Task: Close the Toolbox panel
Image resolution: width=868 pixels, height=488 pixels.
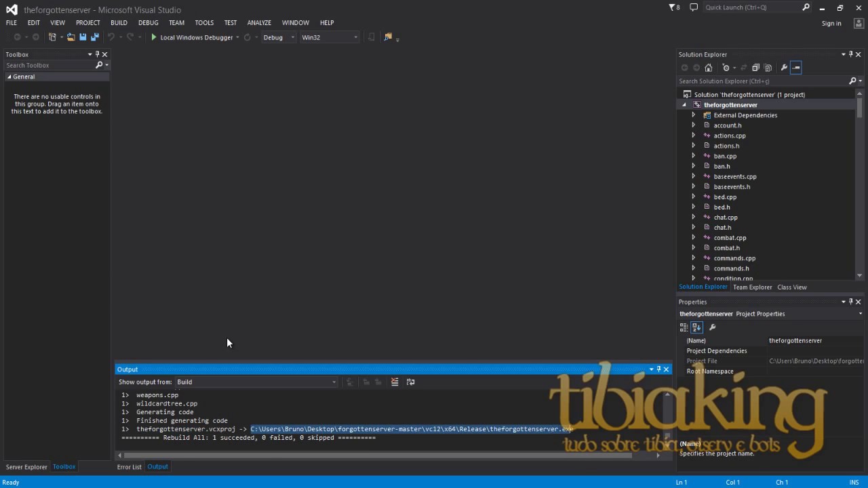Action: 104,54
